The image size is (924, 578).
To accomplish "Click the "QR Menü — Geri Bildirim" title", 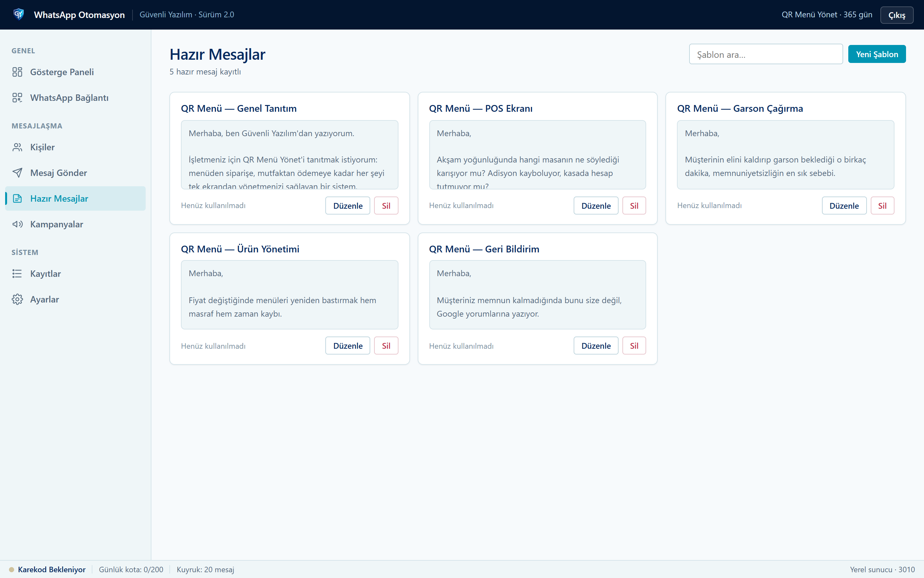I will click(484, 249).
